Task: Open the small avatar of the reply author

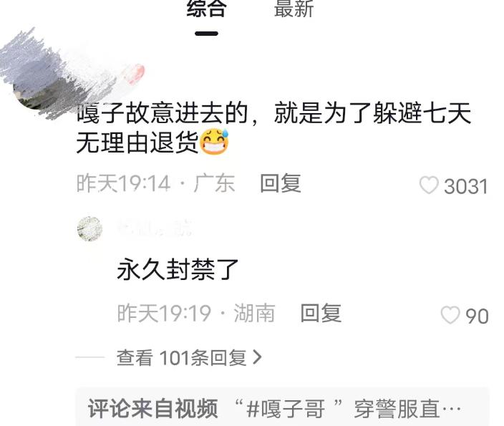Action: click(x=89, y=229)
